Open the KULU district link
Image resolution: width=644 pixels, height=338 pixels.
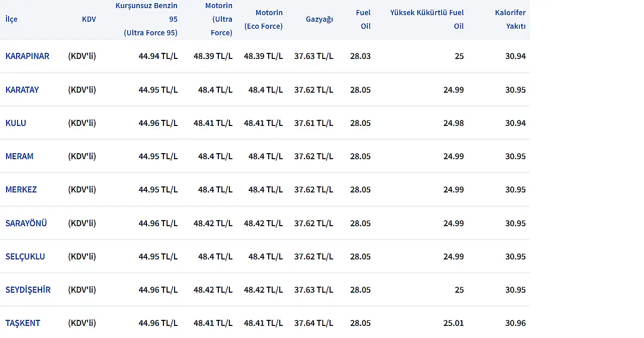(x=16, y=123)
